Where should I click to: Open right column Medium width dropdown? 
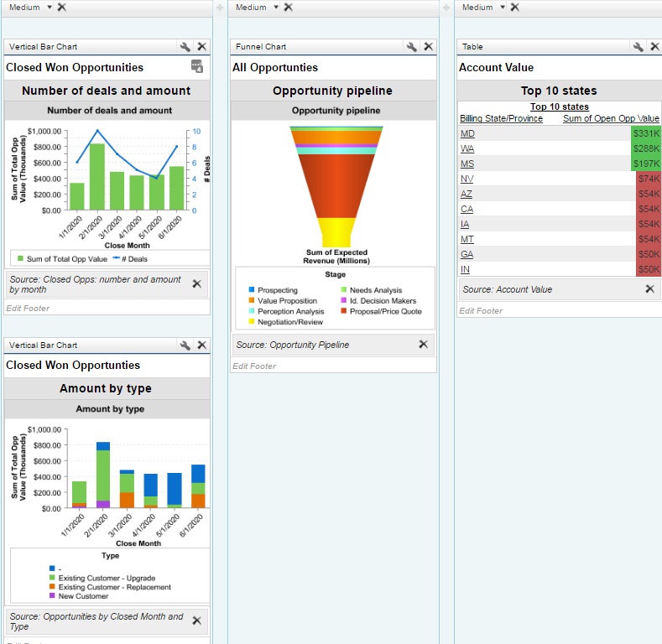[502, 8]
